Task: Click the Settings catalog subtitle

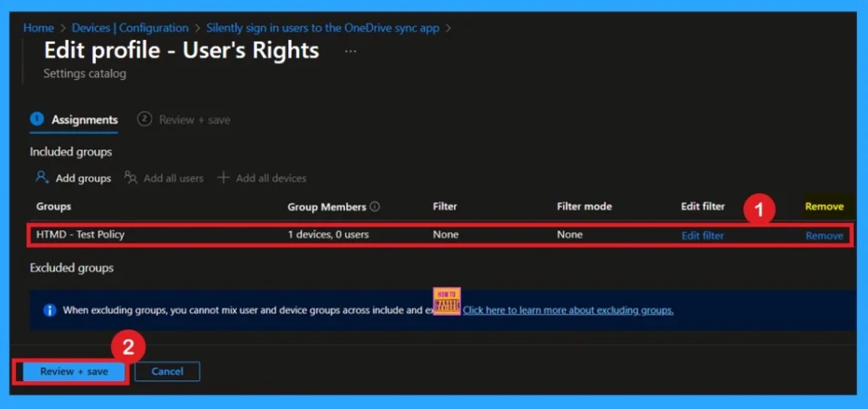Action: [85, 73]
